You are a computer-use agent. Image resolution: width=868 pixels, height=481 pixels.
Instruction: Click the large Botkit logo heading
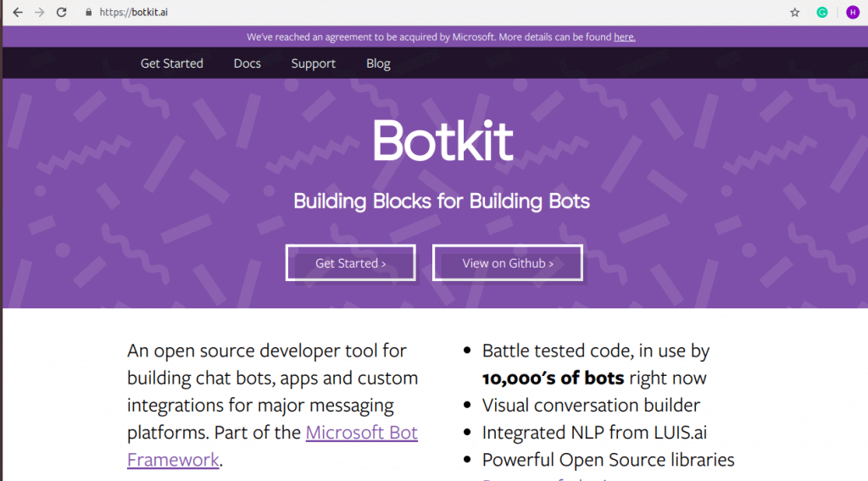tap(442, 141)
